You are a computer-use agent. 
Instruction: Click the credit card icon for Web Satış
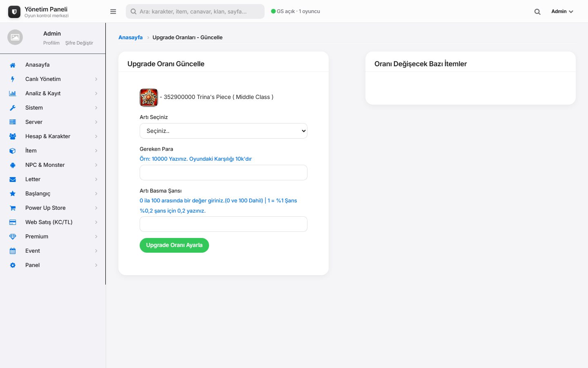(13, 222)
